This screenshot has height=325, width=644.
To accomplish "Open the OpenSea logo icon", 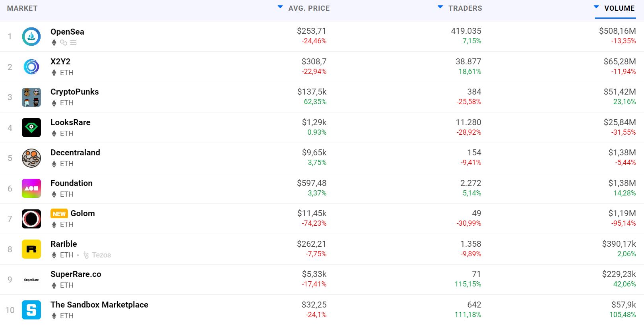I will tap(31, 37).
